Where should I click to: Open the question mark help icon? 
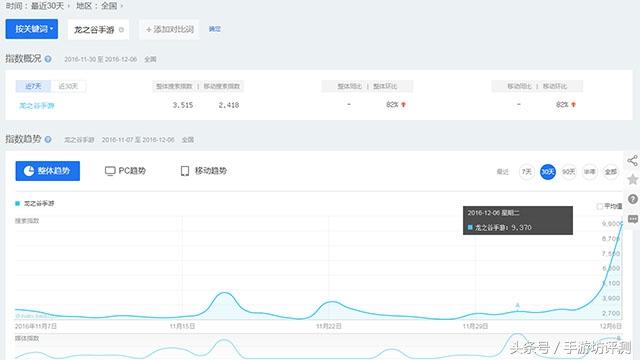pos(632,199)
